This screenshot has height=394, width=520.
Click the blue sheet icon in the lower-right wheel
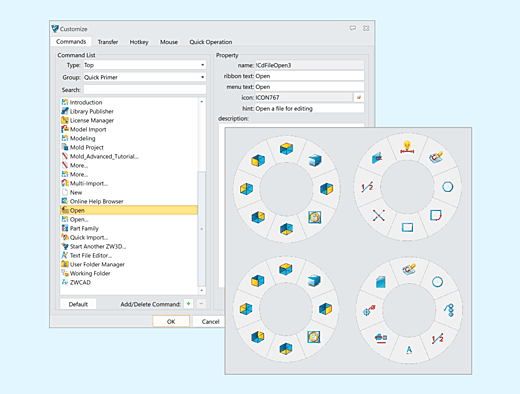[381, 282]
